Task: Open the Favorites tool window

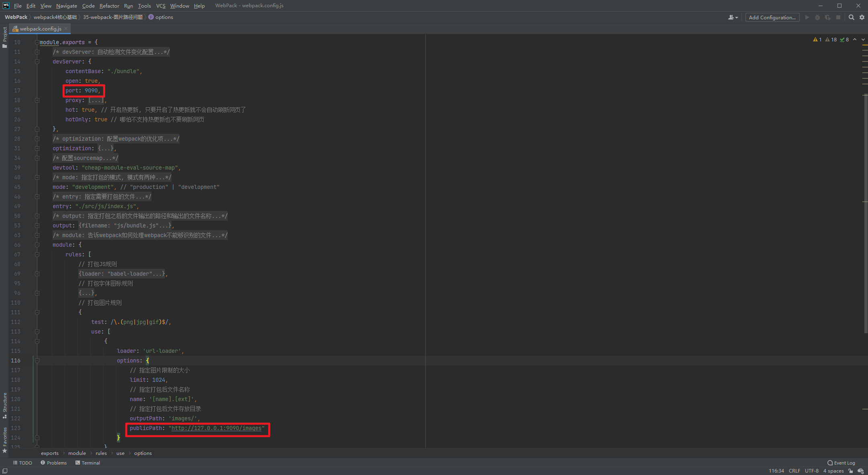Action: (x=4, y=440)
